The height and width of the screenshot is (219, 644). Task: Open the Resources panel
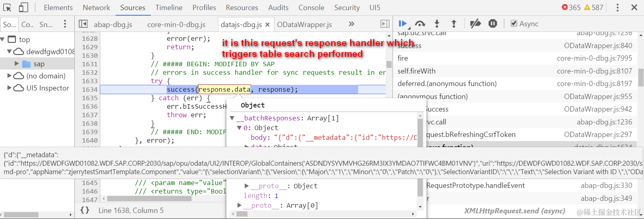coord(242,7)
